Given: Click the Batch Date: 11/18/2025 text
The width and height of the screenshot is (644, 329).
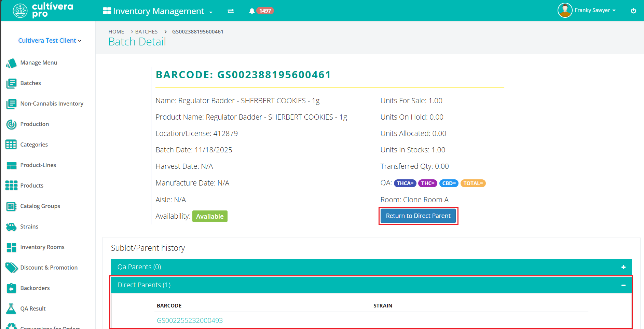Looking at the screenshot, I should pyautogui.click(x=194, y=150).
